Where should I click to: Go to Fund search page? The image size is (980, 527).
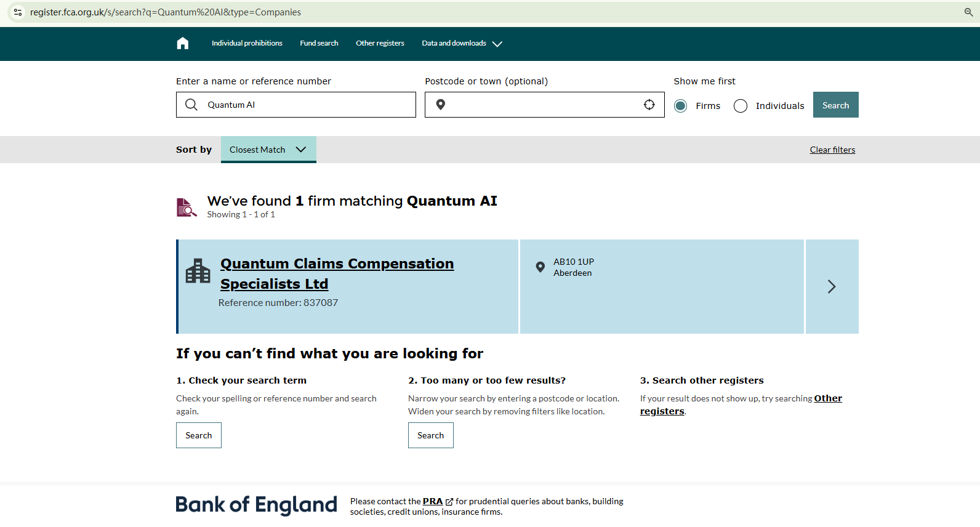319,43
